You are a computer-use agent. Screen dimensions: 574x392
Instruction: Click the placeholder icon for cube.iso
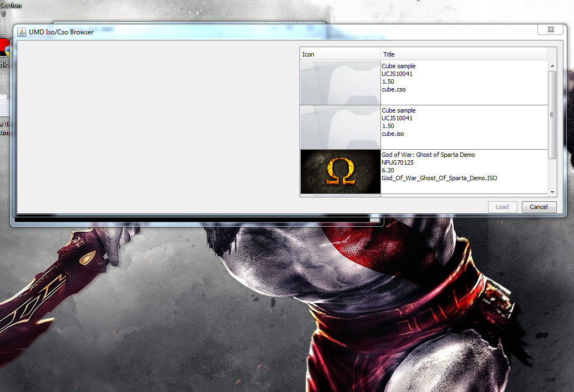(341, 127)
